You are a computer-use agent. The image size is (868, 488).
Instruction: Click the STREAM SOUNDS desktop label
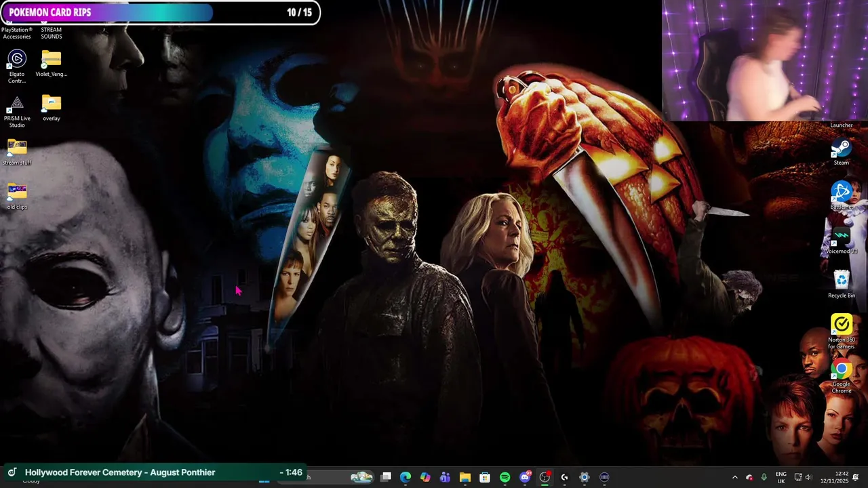point(52,33)
